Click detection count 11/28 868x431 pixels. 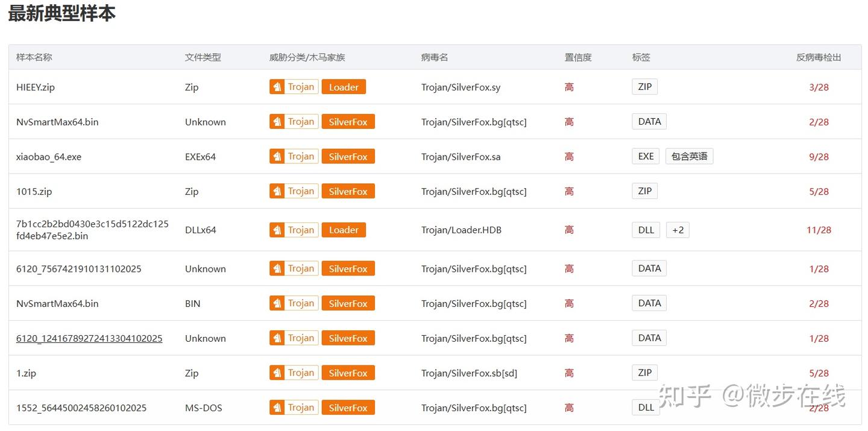(819, 230)
